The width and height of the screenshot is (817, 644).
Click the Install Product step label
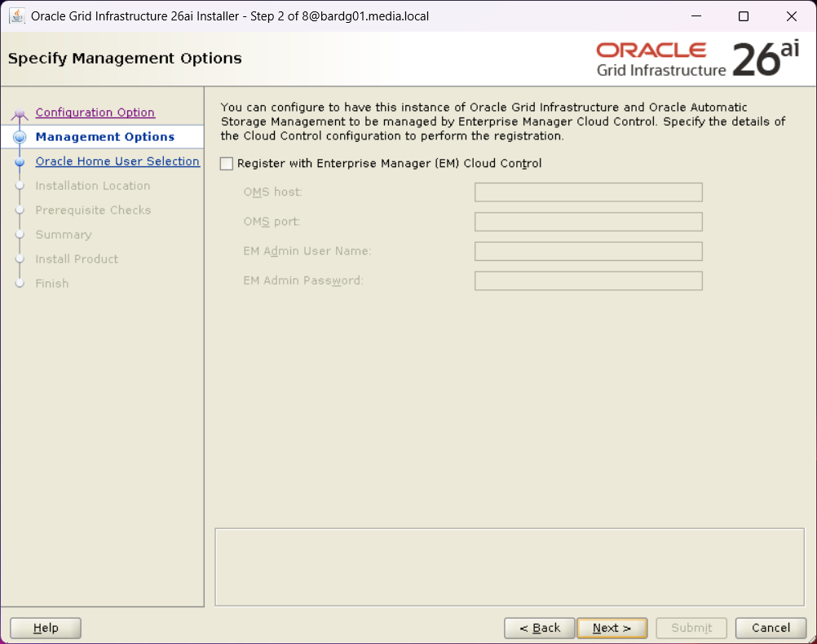coord(77,259)
